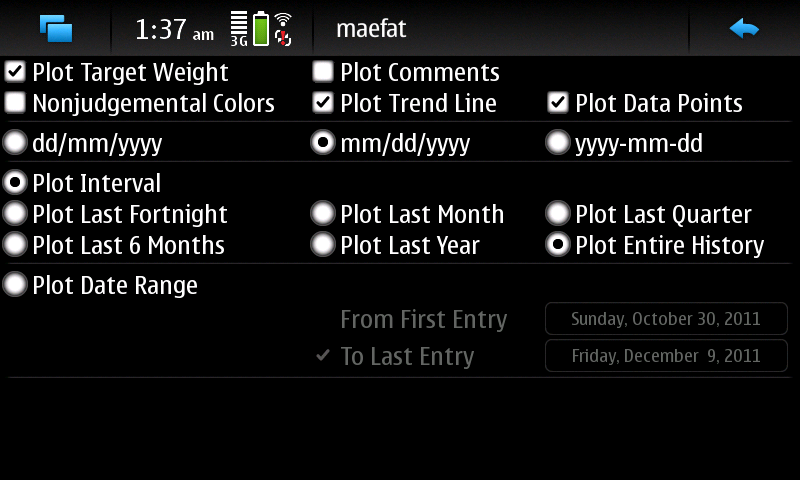800x480 pixels.
Task: Tap the wireless connection status icon
Action: (x=283, y=29)
